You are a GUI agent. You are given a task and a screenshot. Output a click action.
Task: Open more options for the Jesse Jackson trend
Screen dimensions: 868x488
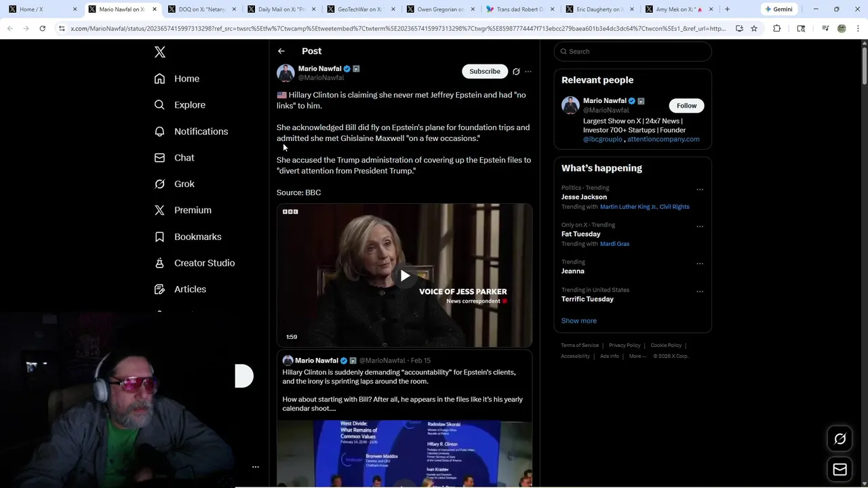tap(700, 190)
